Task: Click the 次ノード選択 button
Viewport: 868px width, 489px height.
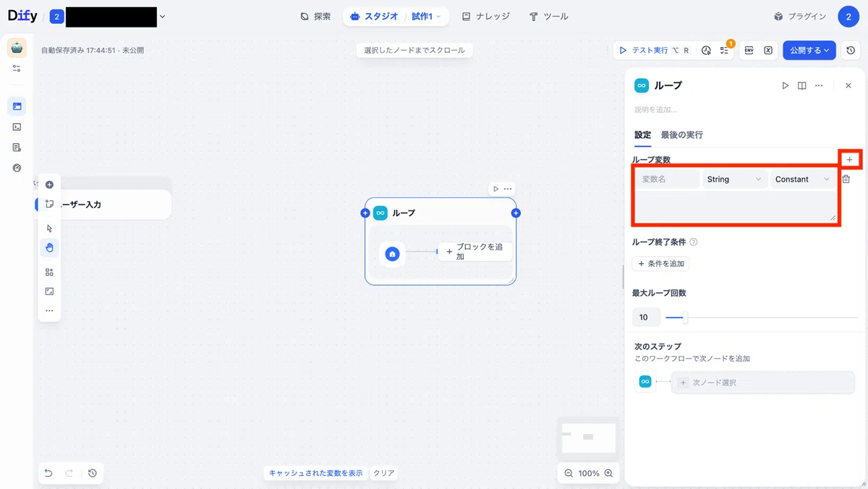Action: 762,382
